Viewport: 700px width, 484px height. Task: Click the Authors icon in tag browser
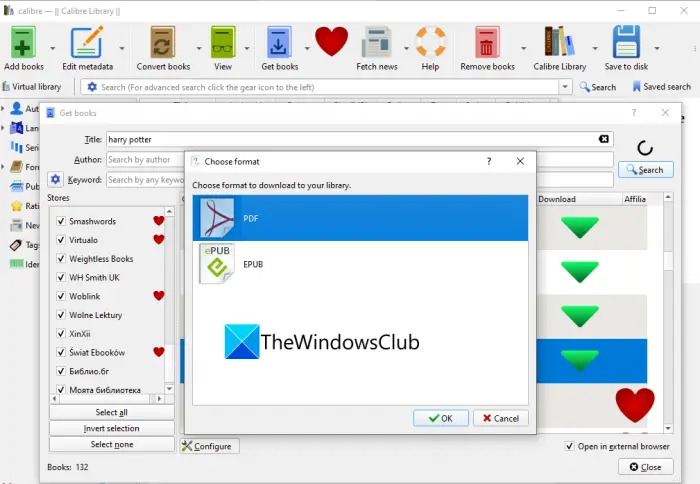(x=17, y=108)
